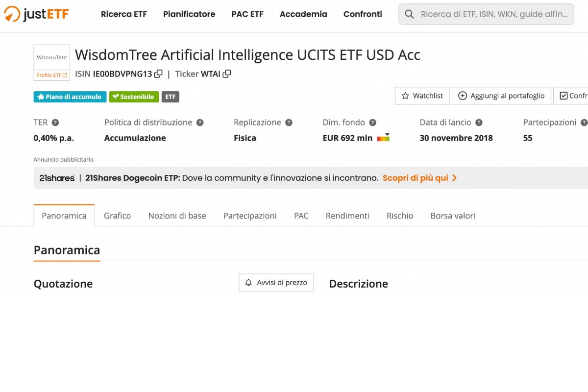Click the justETF logo
Screen dimensions: 588x392
pyautogui.click(x=36, y=14)
